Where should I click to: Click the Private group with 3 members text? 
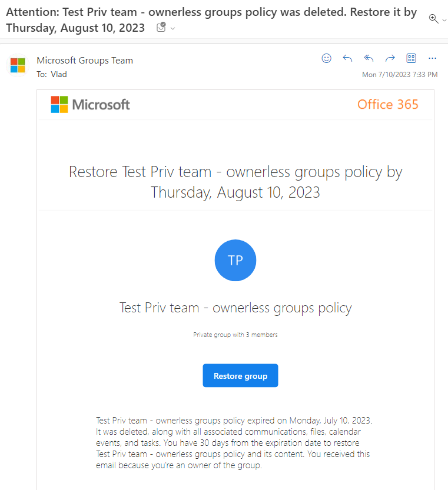point(235,335)
